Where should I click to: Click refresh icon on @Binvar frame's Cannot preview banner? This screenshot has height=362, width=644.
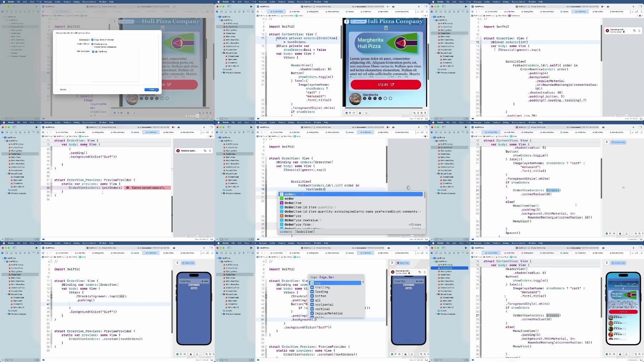click(x=639, y=31)
